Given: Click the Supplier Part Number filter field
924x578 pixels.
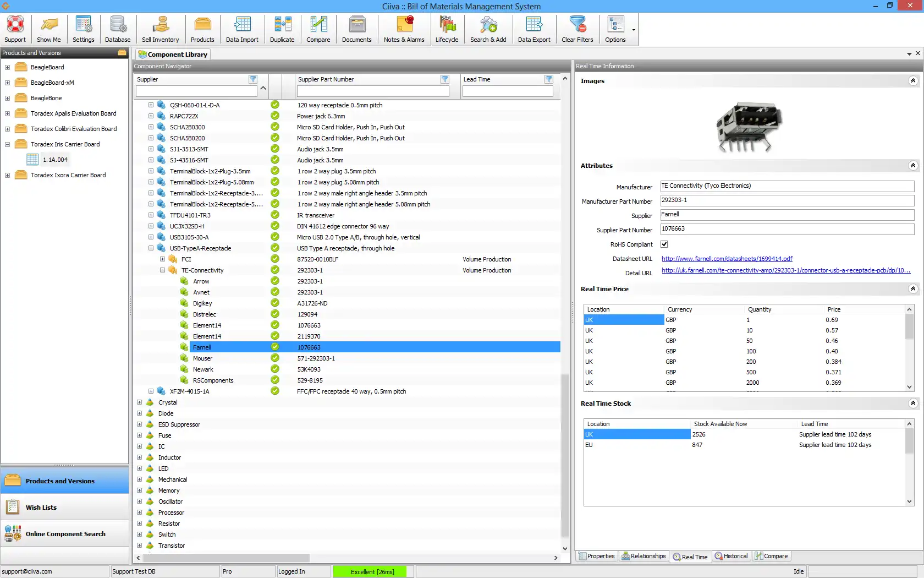Looking at the screenshot, I should (373, 91).
